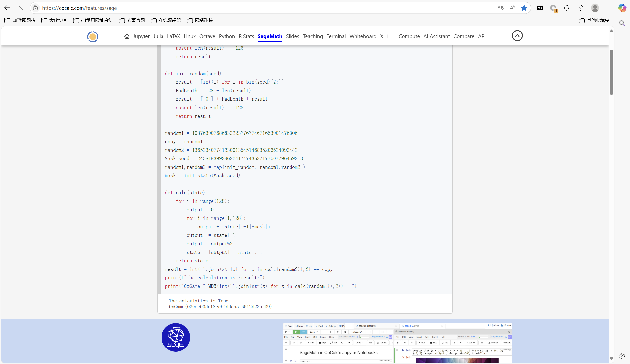Open the 在线编辑器 bookmark folder

[x=166, y=20]
